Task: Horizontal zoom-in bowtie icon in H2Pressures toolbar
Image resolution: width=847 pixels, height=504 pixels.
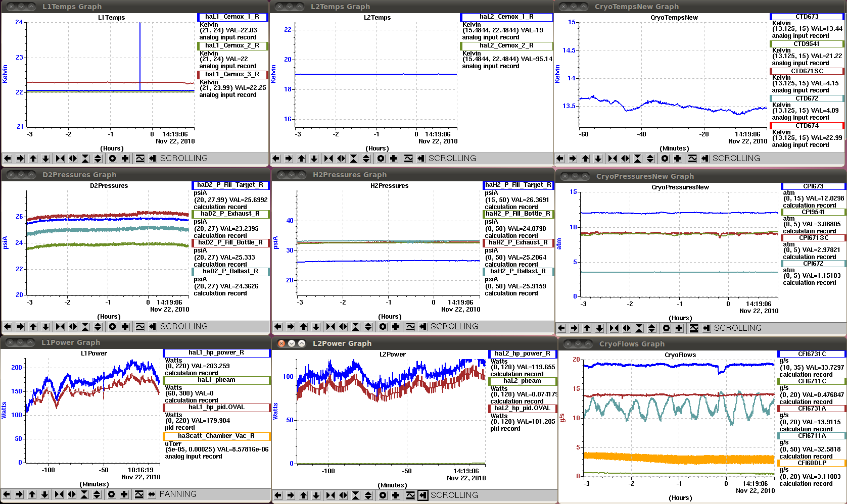Action: pyautogui.click(x=331, y=327)
